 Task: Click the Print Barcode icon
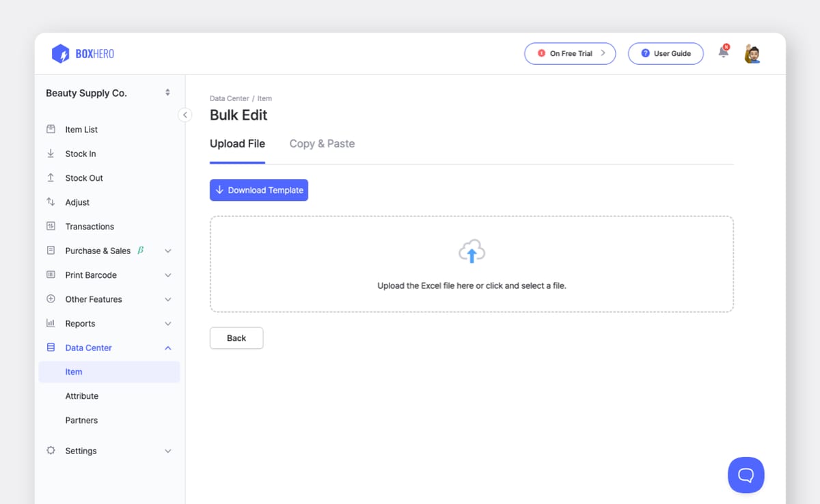(51, 275)
